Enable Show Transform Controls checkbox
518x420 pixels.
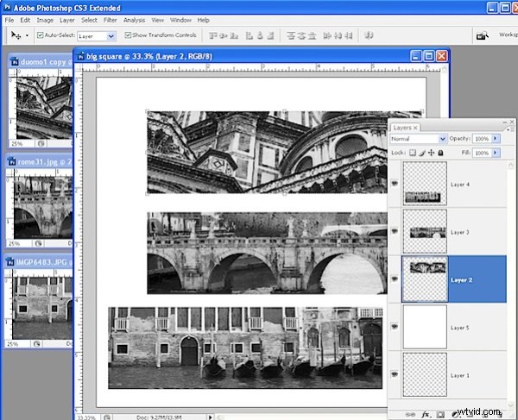point(128,35)
